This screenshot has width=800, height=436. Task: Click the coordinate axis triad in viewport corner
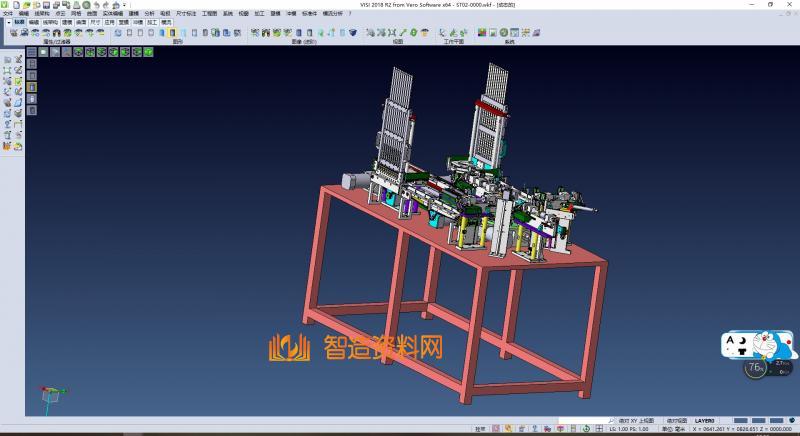click(48, 396)
